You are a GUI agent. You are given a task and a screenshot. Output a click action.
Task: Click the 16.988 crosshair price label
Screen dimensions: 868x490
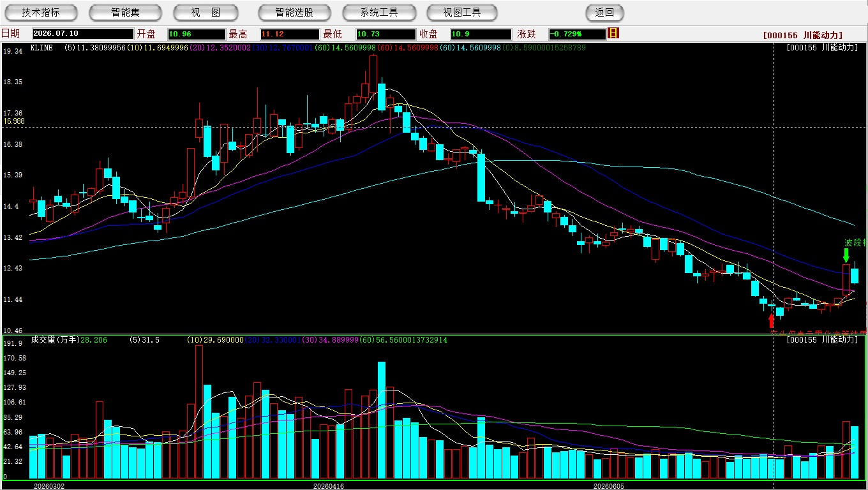(14, 121)
